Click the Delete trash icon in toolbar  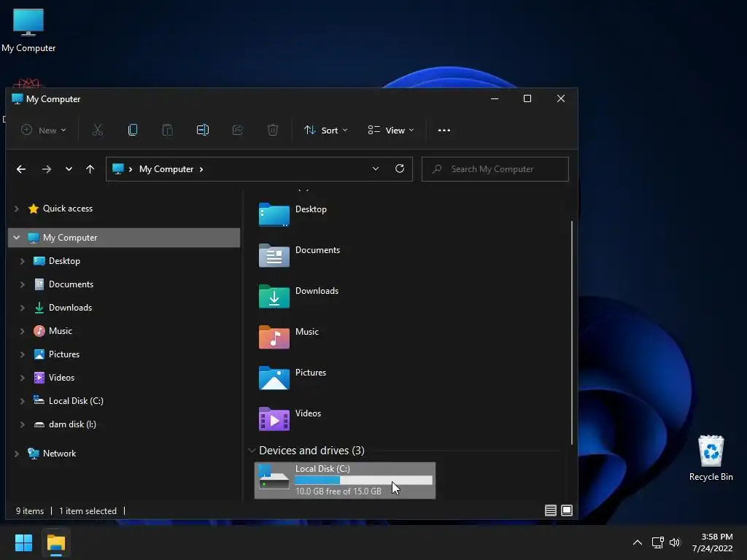273,130
